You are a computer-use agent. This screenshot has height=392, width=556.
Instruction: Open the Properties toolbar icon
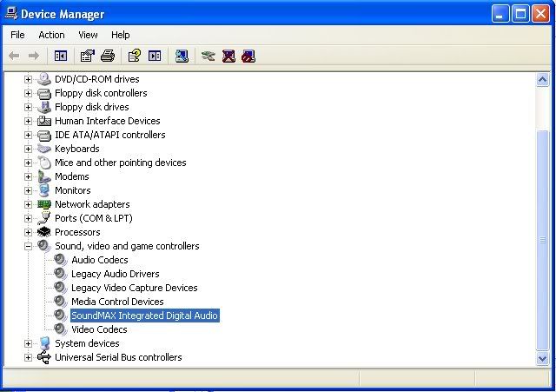88,56
